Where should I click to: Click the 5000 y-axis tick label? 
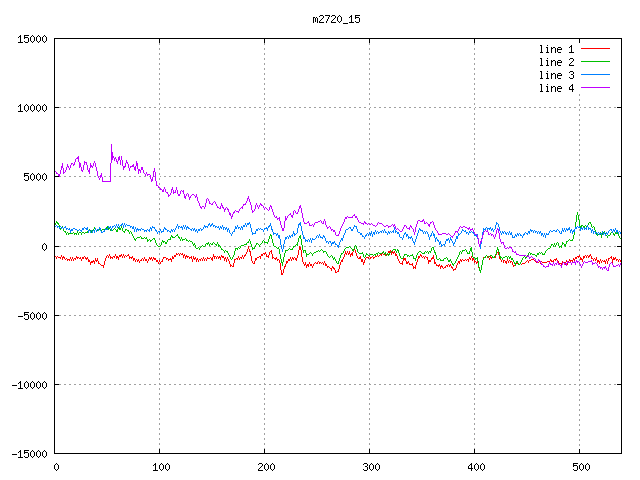pyautogui.click(x=35, y=177)
